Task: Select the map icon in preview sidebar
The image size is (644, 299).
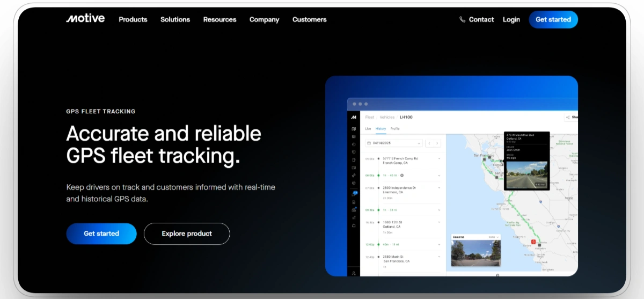Action: (x=354, y=129)
